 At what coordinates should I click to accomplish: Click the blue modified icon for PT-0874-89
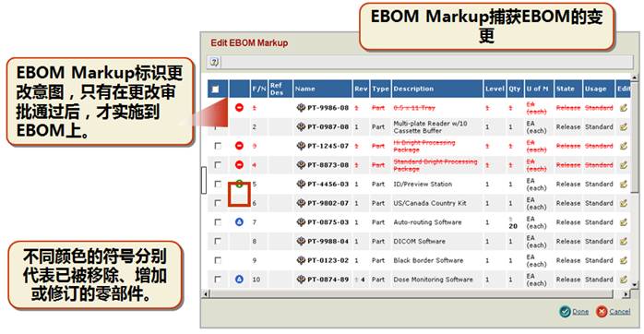[239, 280]
